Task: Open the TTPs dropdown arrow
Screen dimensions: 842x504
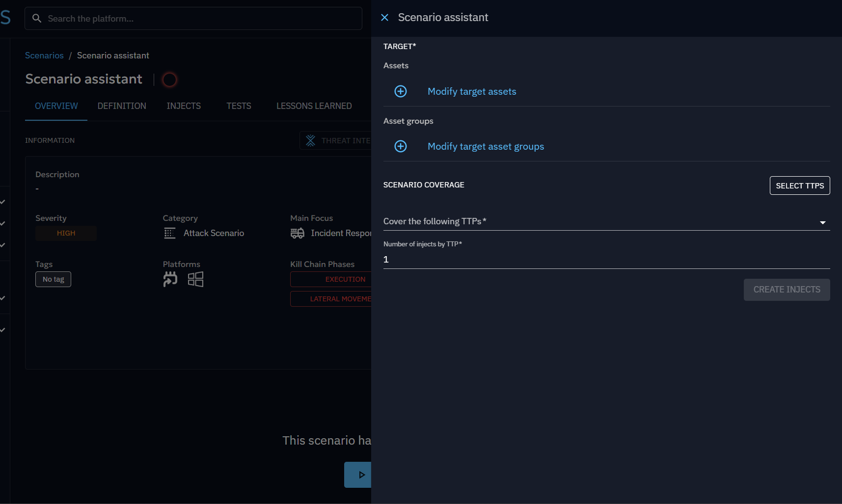Action: (x=822, y=222)
